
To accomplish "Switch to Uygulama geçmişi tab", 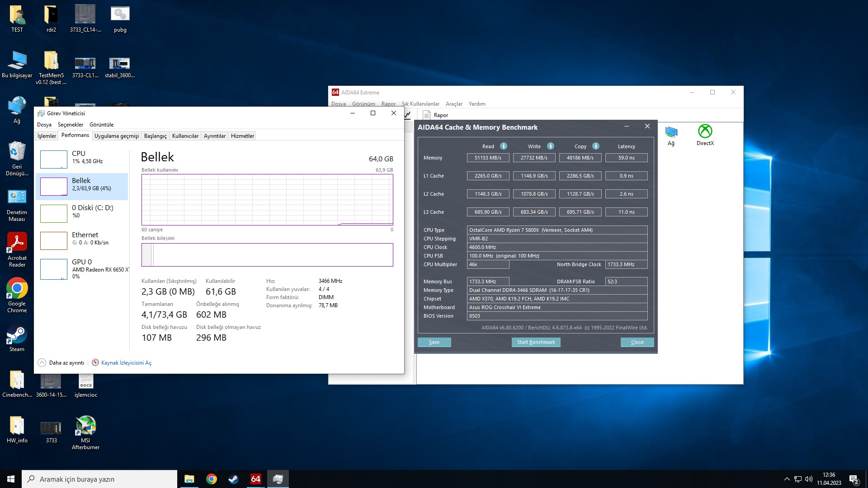I will pyautogui.click(x=117, y=136).
